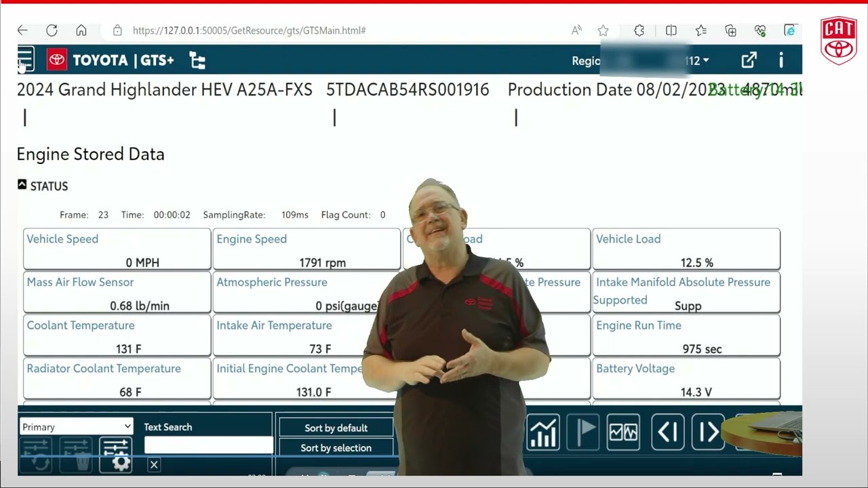Screen dimensions: 868x488
Task: Open the browser Extensions puzzle icon
Action: pyautogui.click(x=639, y=30)
